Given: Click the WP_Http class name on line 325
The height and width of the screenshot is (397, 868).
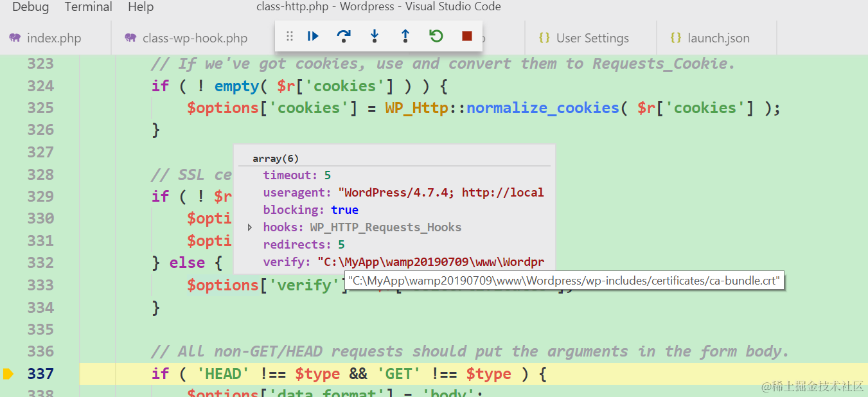Looking at the screenshot, I should coord(416,108).
